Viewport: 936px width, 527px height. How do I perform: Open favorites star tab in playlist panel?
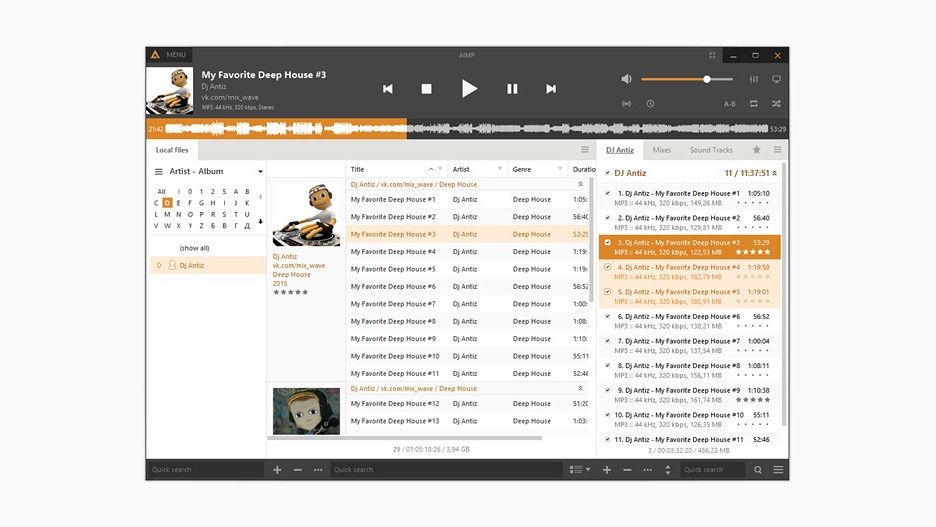pos(756,150)
